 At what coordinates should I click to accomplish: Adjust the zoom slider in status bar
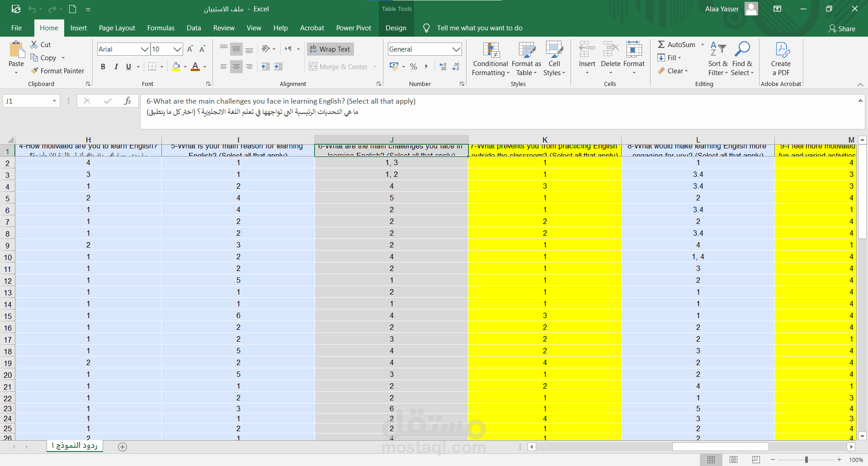tap(806, 460)
